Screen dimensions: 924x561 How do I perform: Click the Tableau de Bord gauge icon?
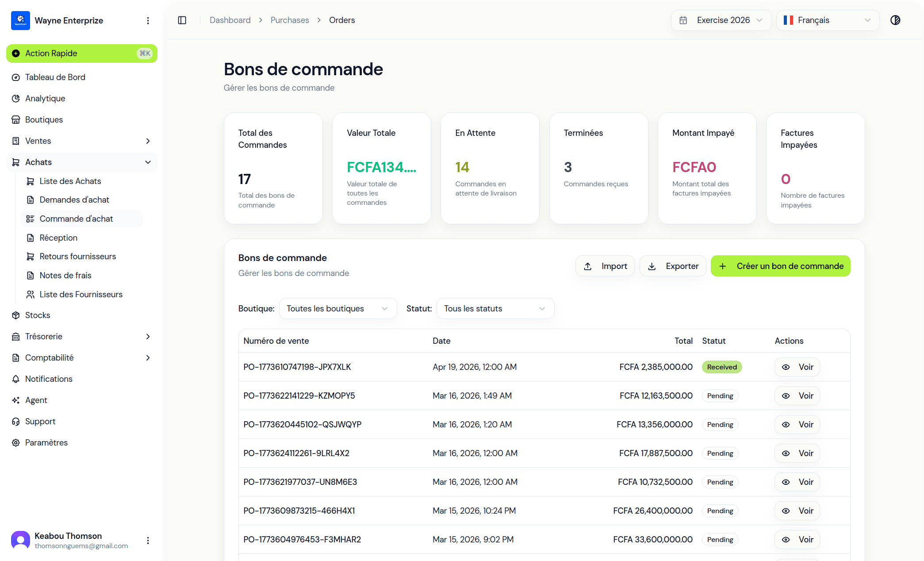click(16, 77)
